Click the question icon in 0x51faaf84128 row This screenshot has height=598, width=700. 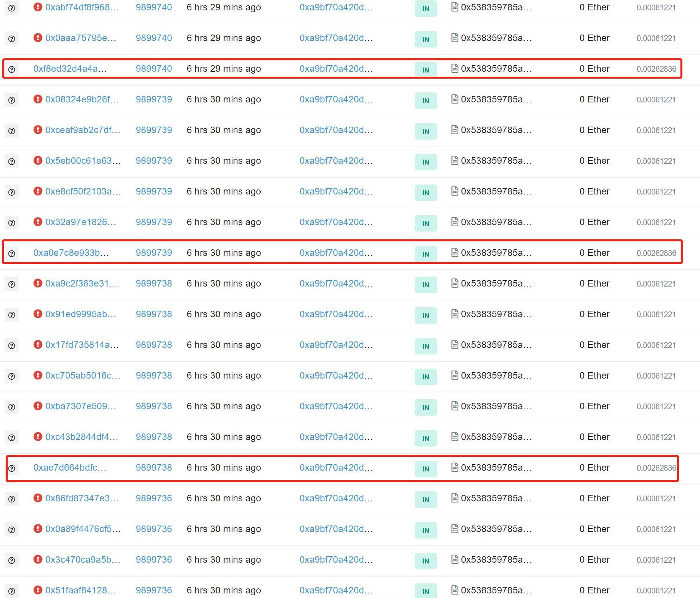12,591
